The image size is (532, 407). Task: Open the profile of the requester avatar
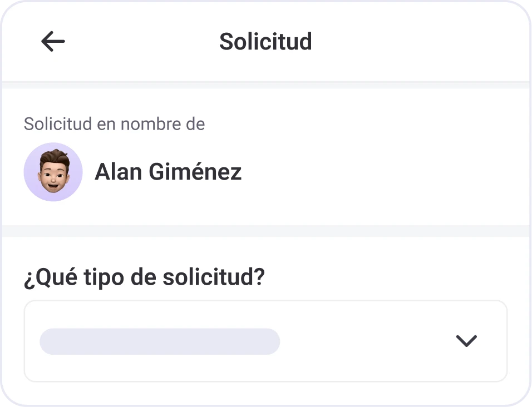[53, 172]
